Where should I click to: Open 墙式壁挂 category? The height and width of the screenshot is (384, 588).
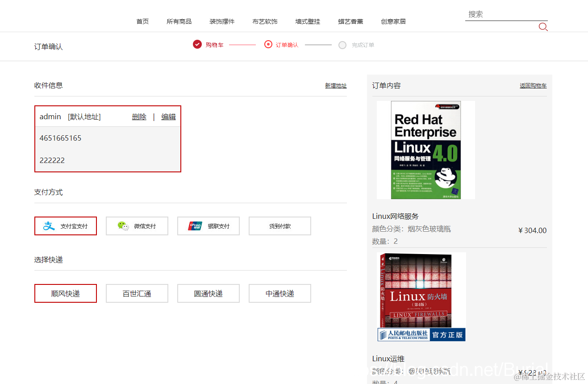[x=308, y=21]
